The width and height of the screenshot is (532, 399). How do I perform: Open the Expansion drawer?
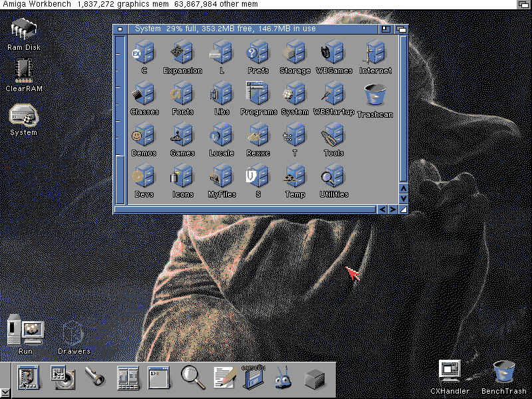click(x=182, y=53)
